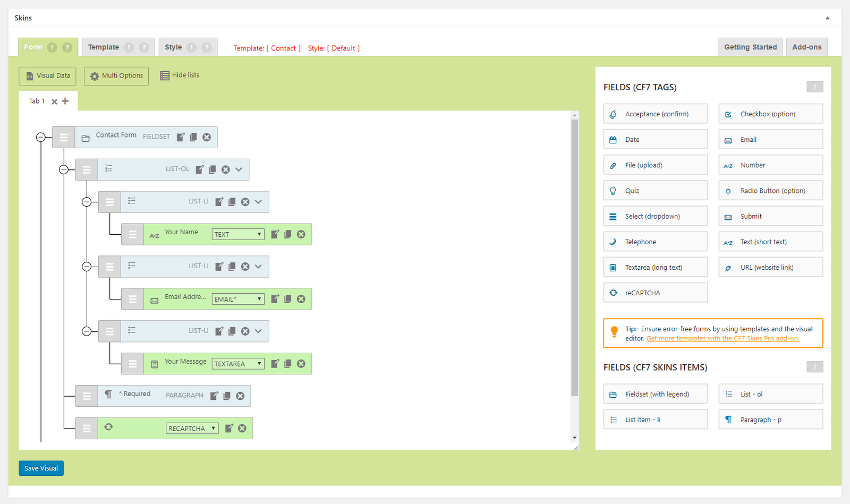Expand the LIST-OL chevron options
850x504 pixels.
[239, 169]
